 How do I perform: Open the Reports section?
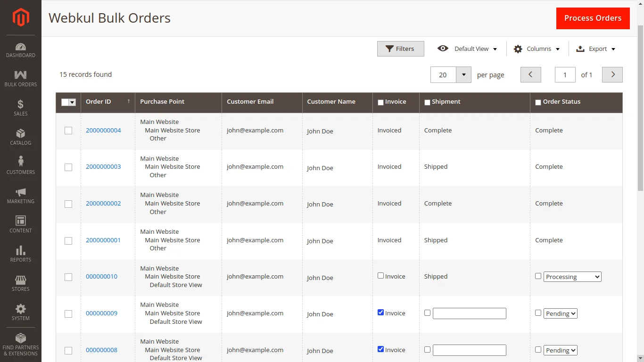click(20, 254)
